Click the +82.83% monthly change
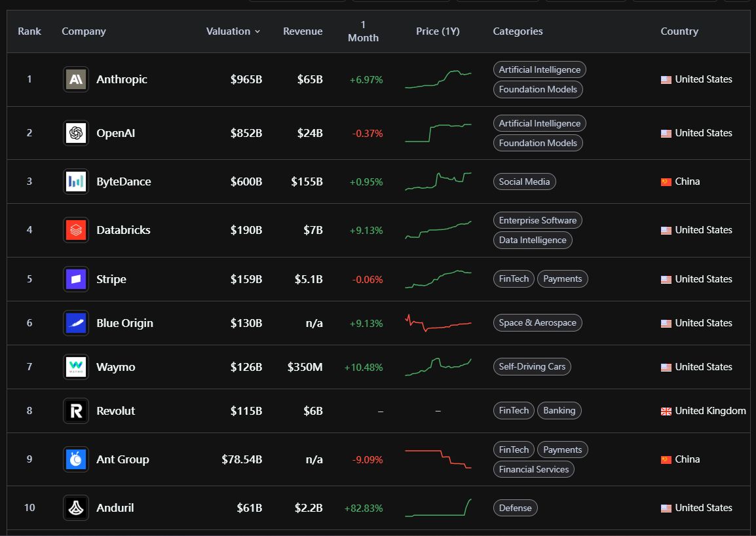 point(364,508)
